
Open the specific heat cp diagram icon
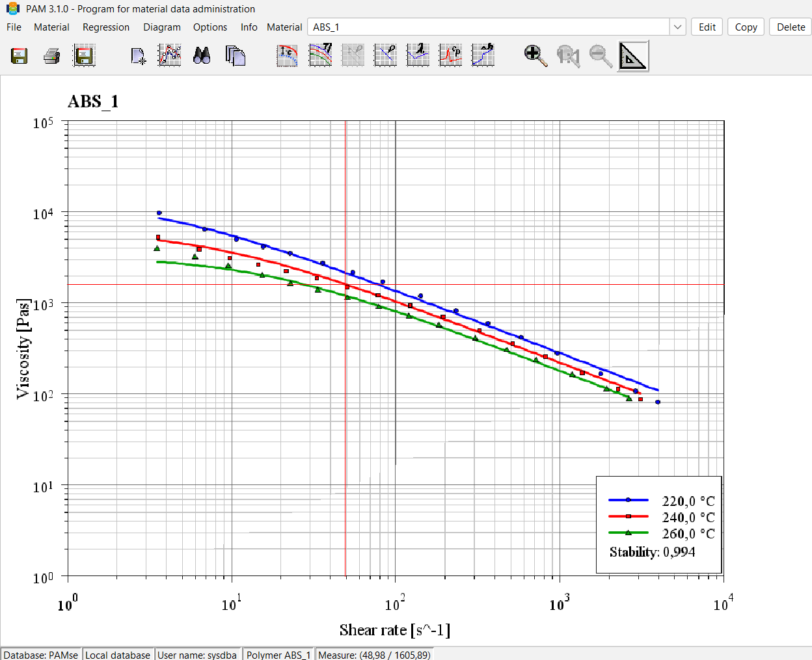(x=450, y=55)
